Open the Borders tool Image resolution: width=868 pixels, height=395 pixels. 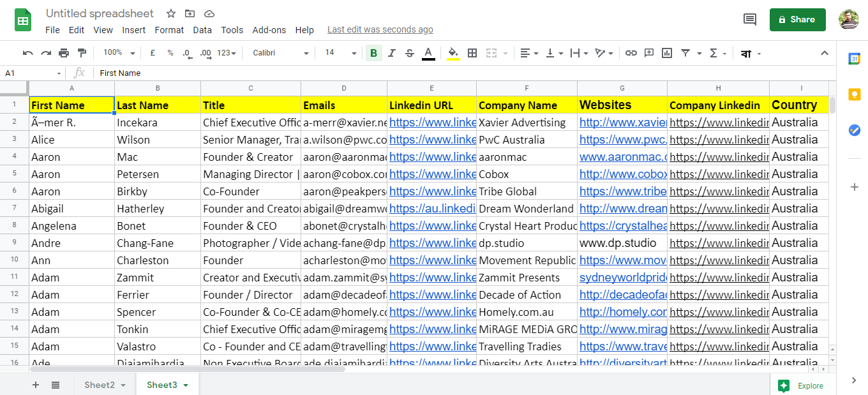472,53
